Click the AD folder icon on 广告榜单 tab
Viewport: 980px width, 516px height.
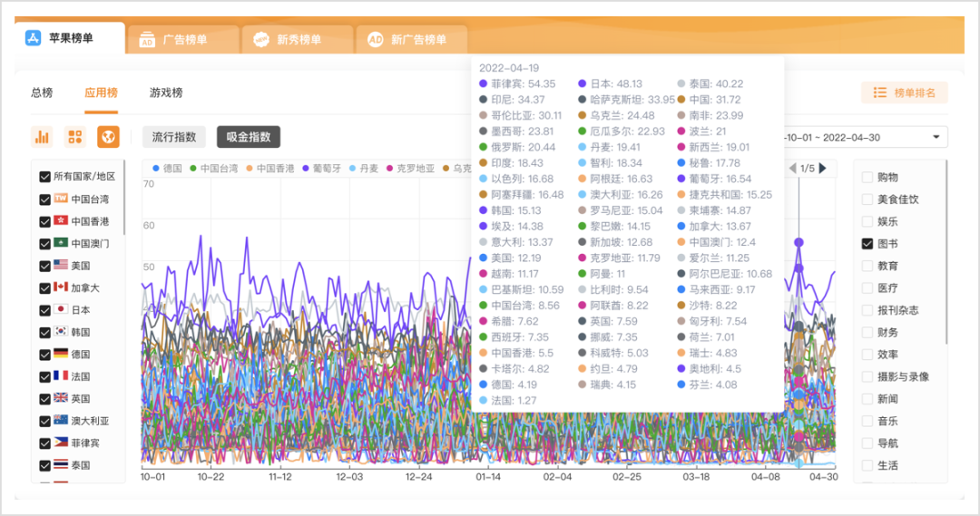click(x=147, y=39)
